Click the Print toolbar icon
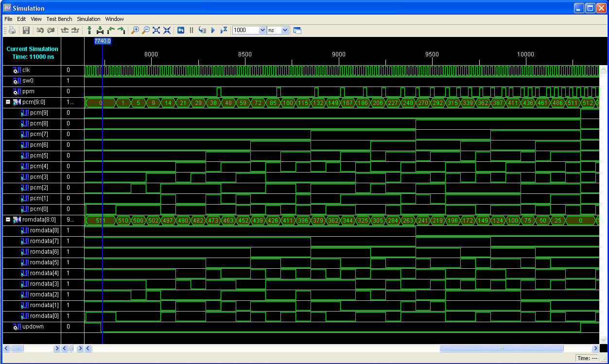The width and height of the screenshot is (609, 364). click(x=13, y=30)
